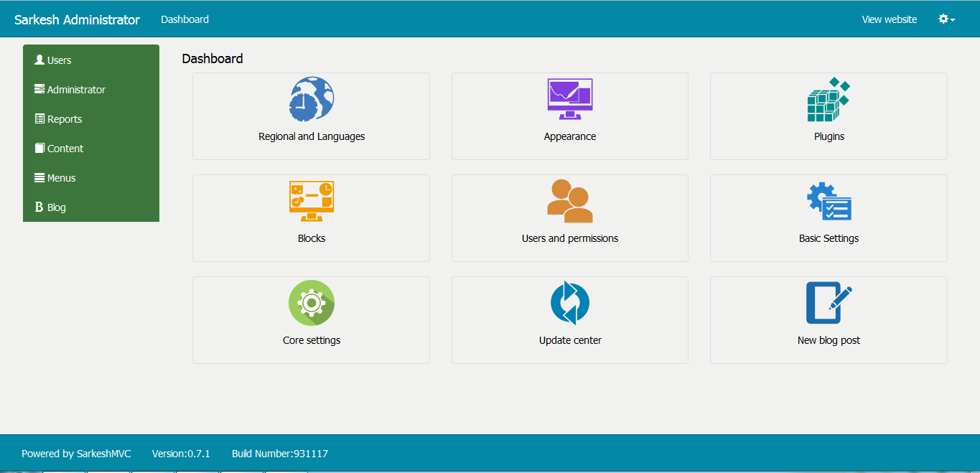Open Users and permissions people icon

click(570, 201)
